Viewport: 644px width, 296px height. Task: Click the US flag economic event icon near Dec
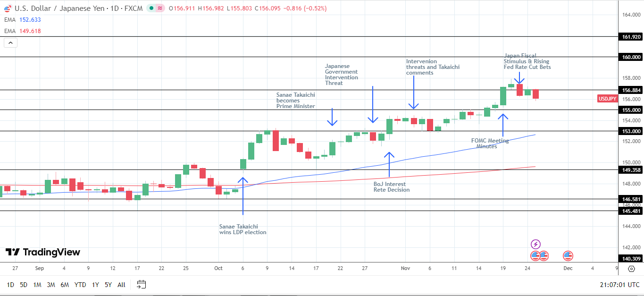coord(567,255)
